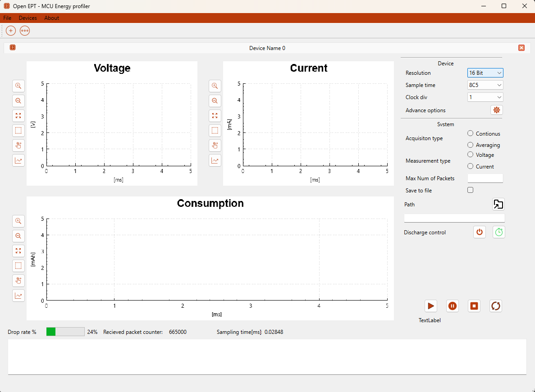Select the Current measurement type option
The width and height of the screenshot is (535, 392).
pyautogui.click(x=471, y=166)
